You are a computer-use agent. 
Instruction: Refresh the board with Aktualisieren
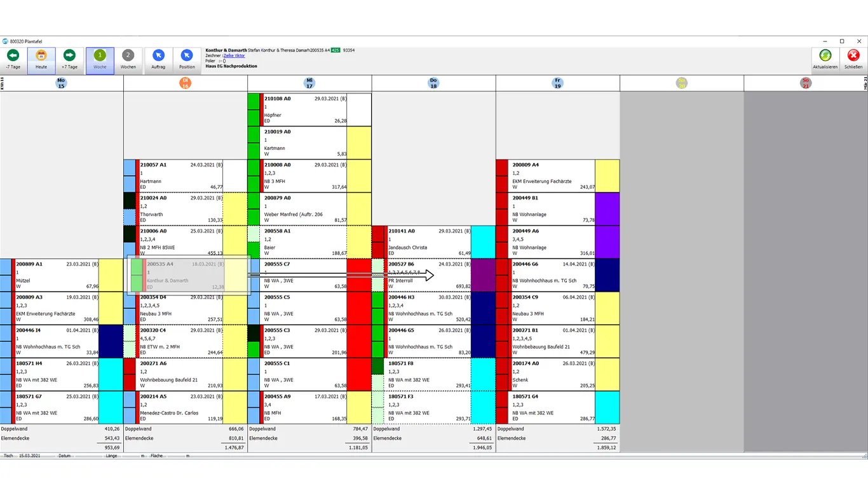825,60
